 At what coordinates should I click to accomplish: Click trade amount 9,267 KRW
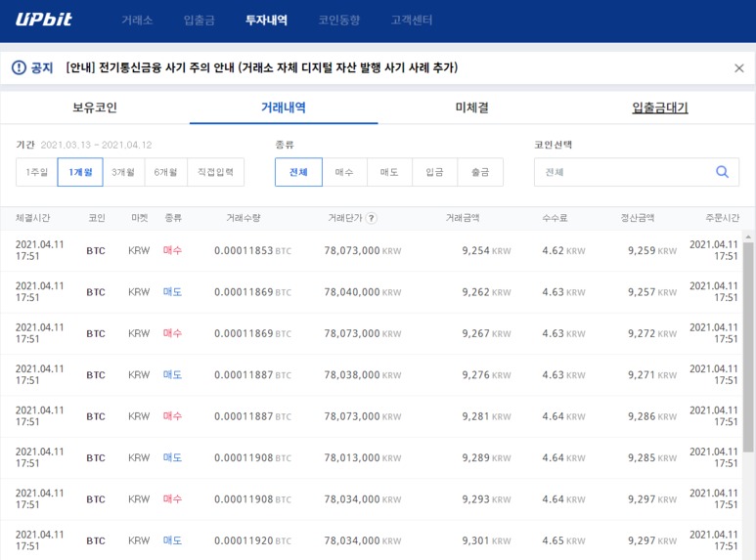[x=486, y=333]
